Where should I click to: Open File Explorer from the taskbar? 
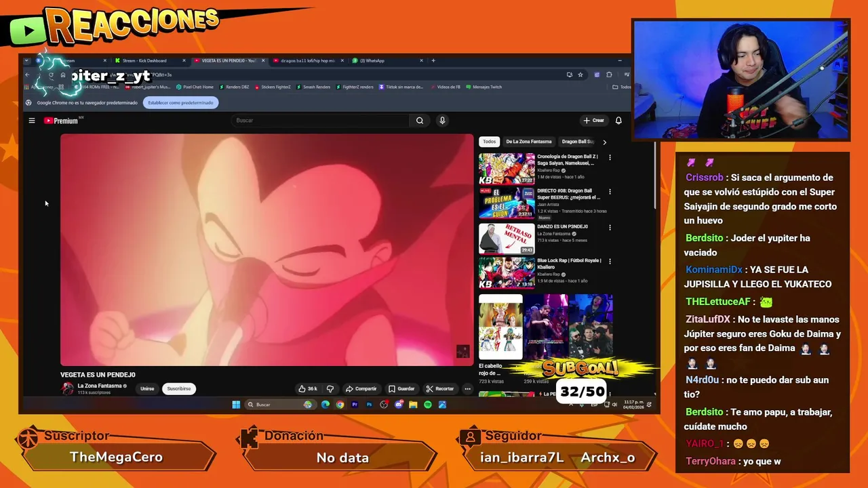pos(413,405)
